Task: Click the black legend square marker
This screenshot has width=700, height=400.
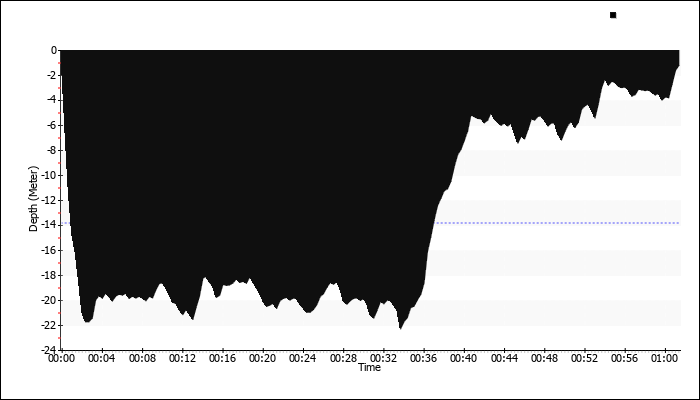Action: (x=613, y=15)
